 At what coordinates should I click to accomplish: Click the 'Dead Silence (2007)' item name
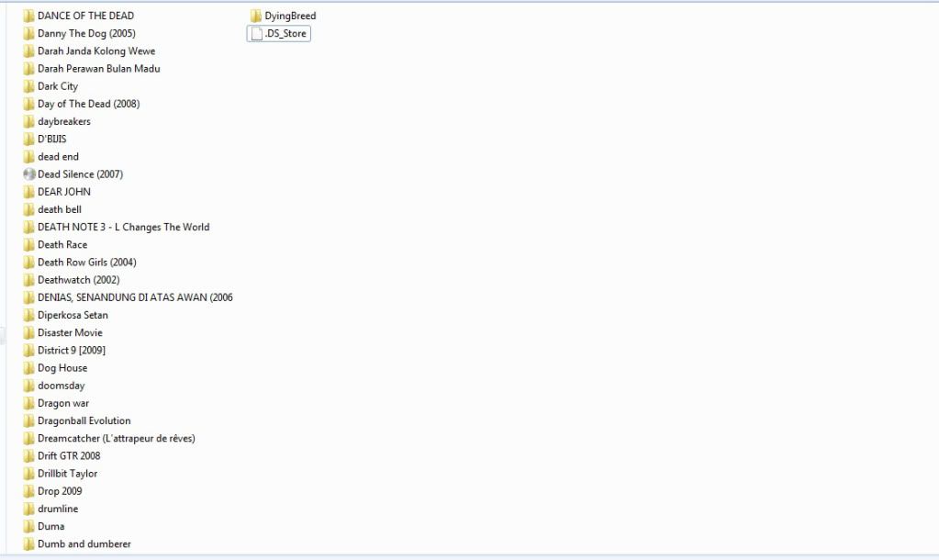click(x=80, y=174)
